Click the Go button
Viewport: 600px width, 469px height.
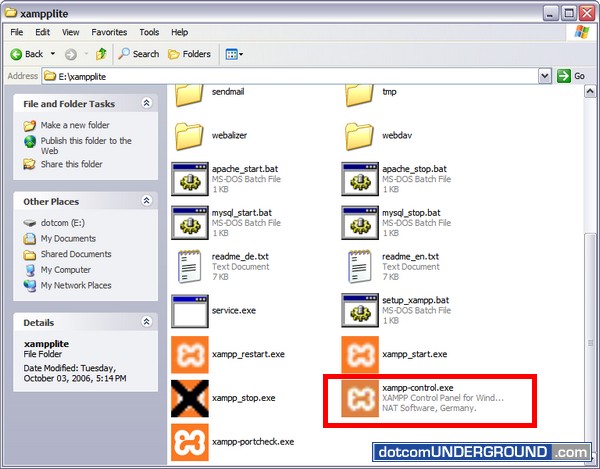571,76
